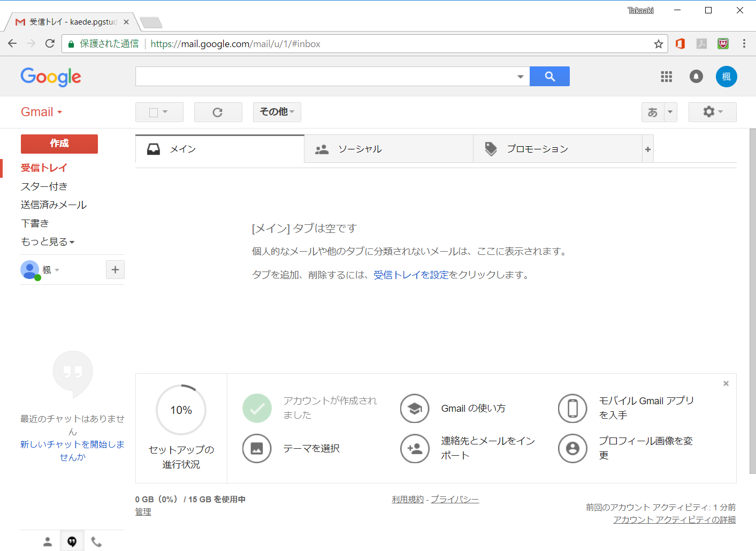Open the 楓 chat status dropdown
Image resolution: width=756 pixels, height=551 pixels.
point(57,270)
